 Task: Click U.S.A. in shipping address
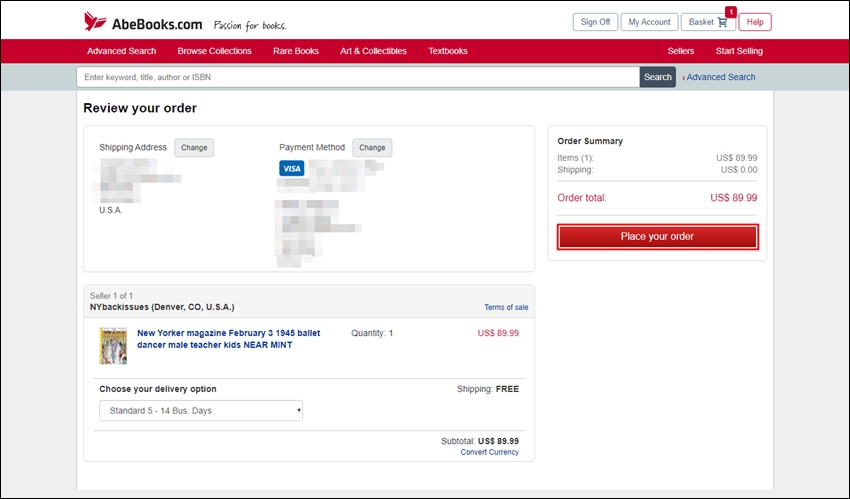tap(111, 210)
